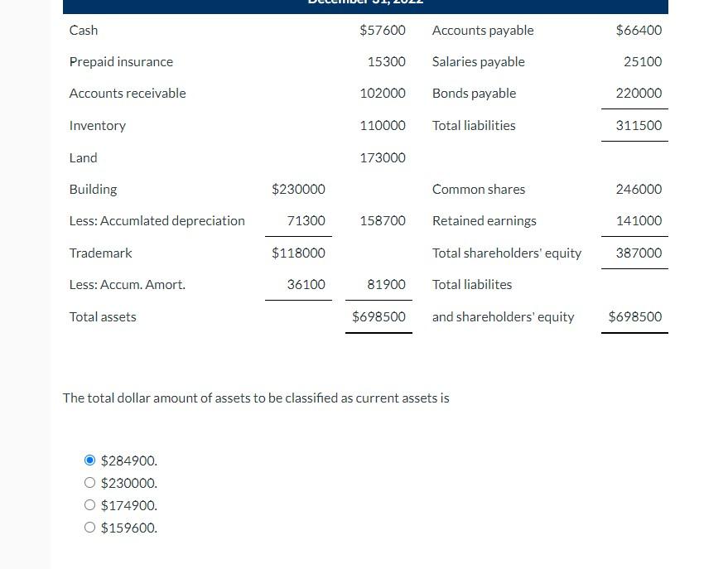Click the Retained earnings entry

click(484, 220)
